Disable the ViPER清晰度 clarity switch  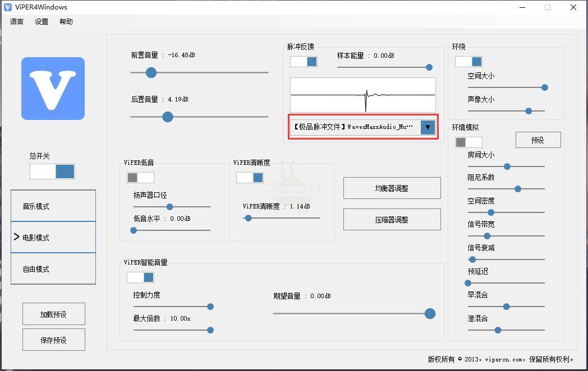tap(250, 177)
